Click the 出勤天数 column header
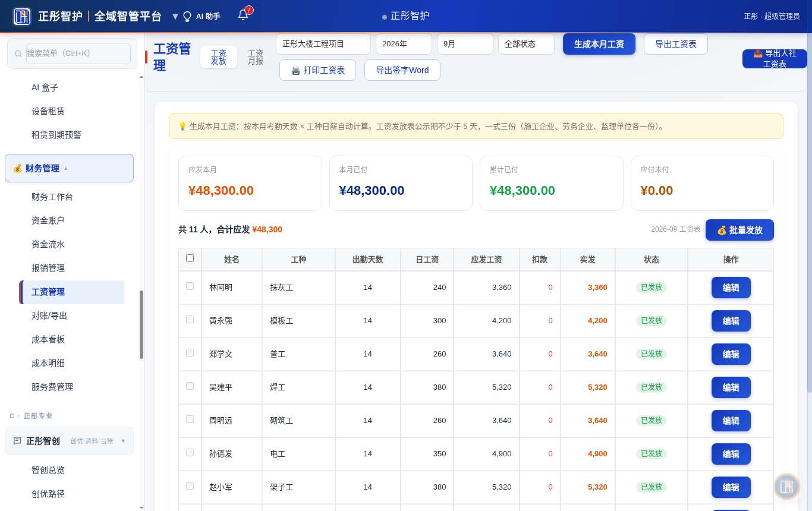The height and width of the screenshot is (511, 812). tap(368, 260)
